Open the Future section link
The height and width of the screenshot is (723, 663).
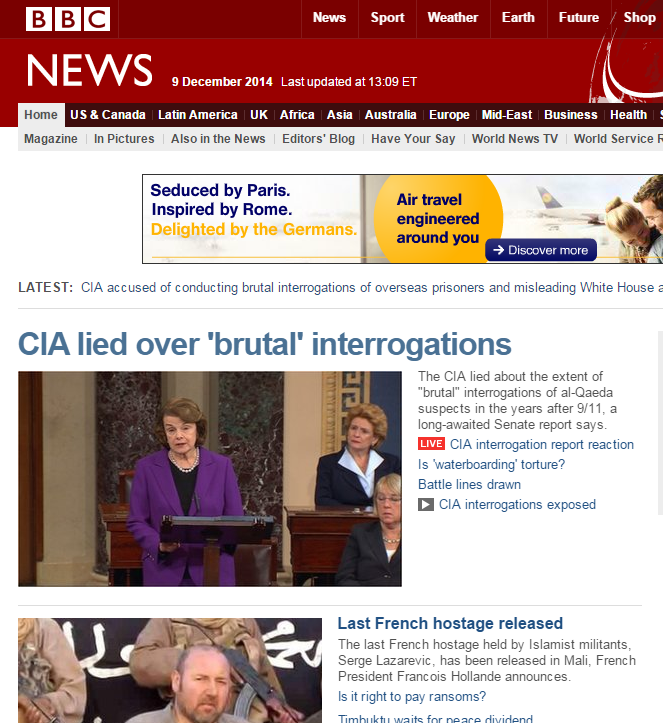click(579, 18)
